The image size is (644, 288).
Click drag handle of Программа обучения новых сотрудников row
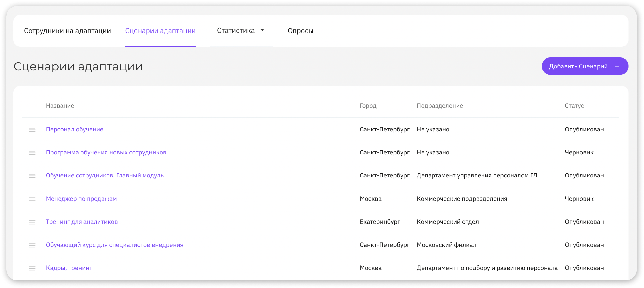tap(32, 153)
